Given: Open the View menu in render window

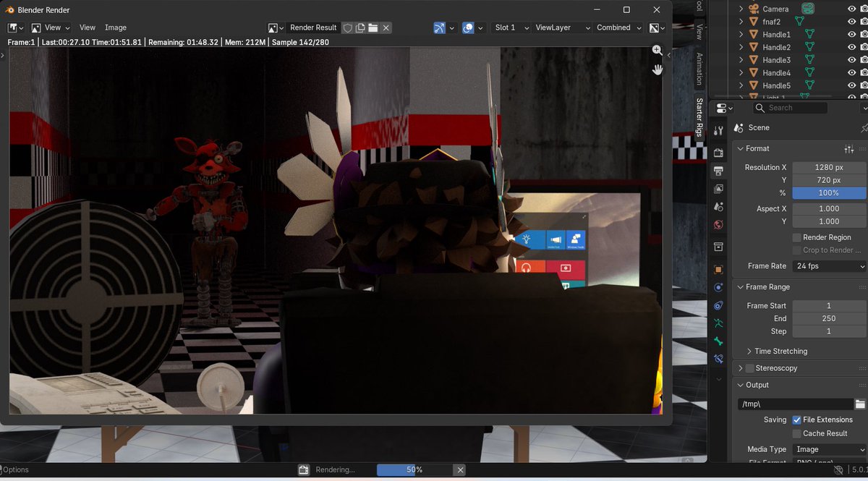Looking at the screenshot, I should (x=87, y=27).
